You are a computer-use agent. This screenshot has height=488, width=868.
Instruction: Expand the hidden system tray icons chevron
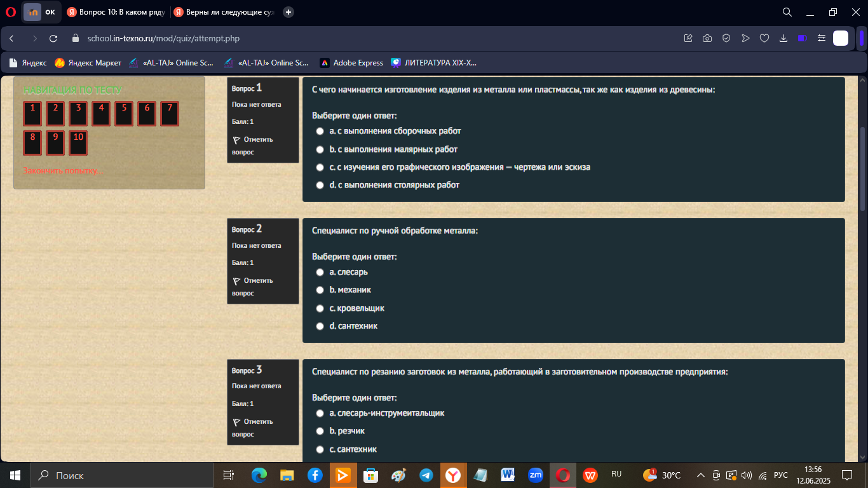pos(701,475)
